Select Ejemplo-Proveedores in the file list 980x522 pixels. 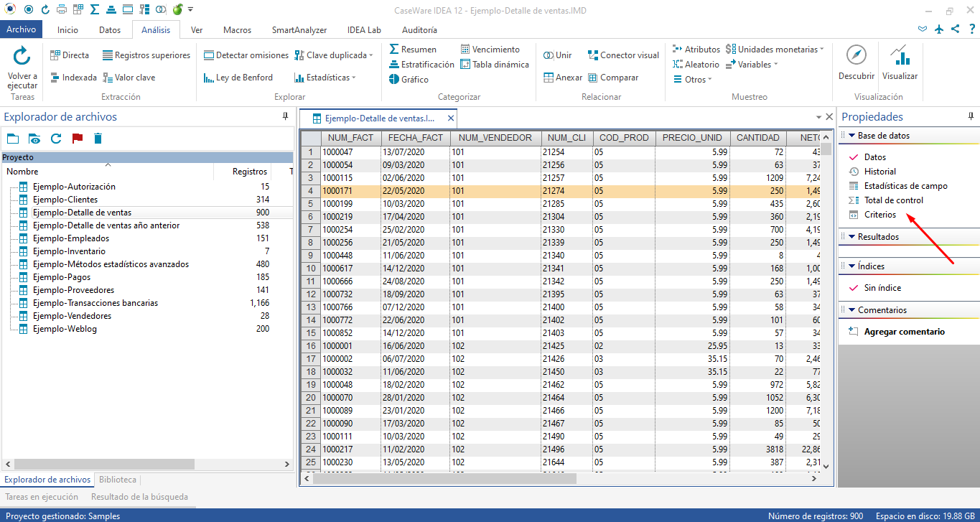pos(73,290)
